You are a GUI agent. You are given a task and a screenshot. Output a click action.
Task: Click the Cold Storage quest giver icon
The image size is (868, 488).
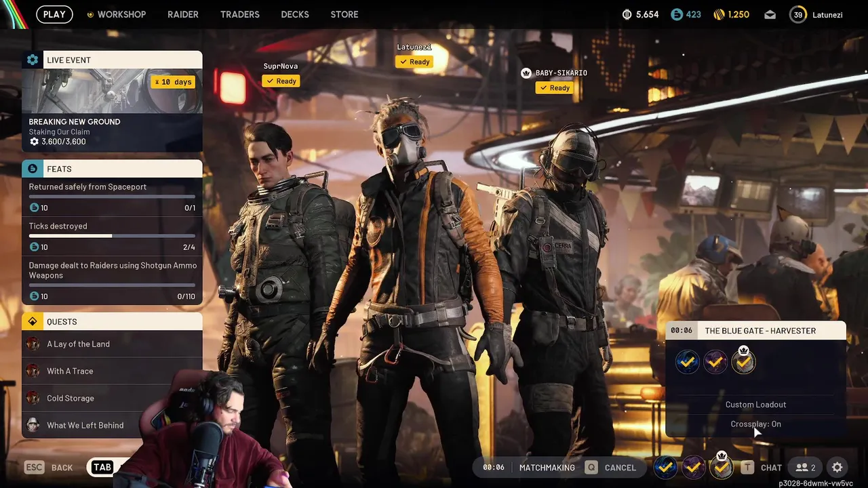click(33, 398)
